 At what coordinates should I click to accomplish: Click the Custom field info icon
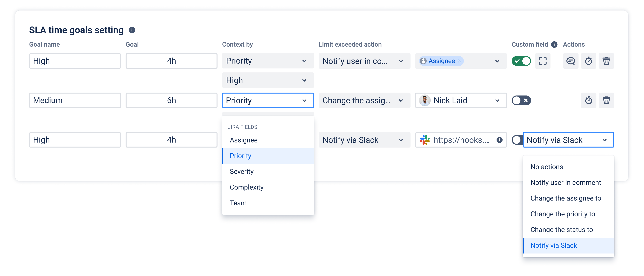[554, 44]
